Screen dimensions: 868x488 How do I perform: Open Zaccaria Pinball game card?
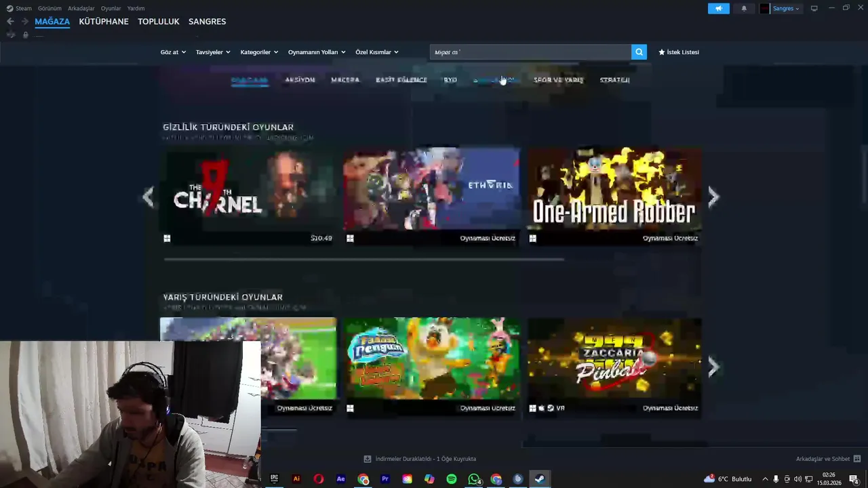click(614, 367)
